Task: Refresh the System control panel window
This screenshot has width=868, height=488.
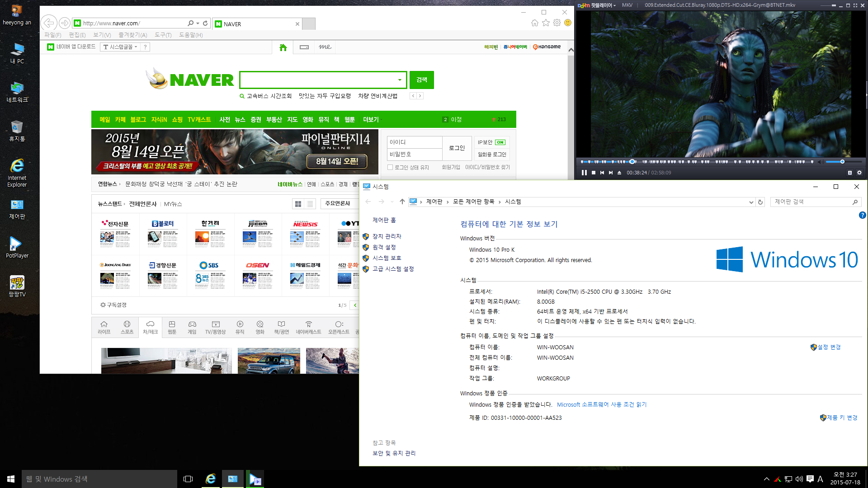Action: (760, 202)
